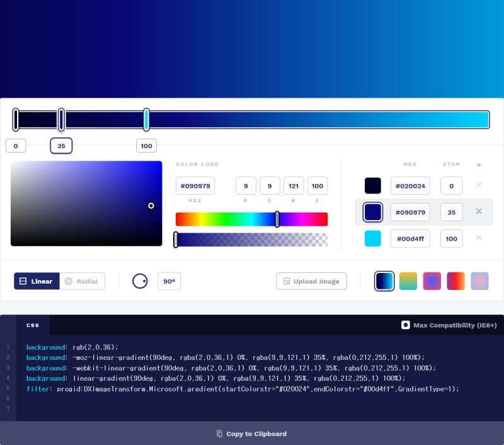The width and height of the screenshot is (504, 445).
Task: Select the red-orange gradient preset
Action: tap(455, 281)
